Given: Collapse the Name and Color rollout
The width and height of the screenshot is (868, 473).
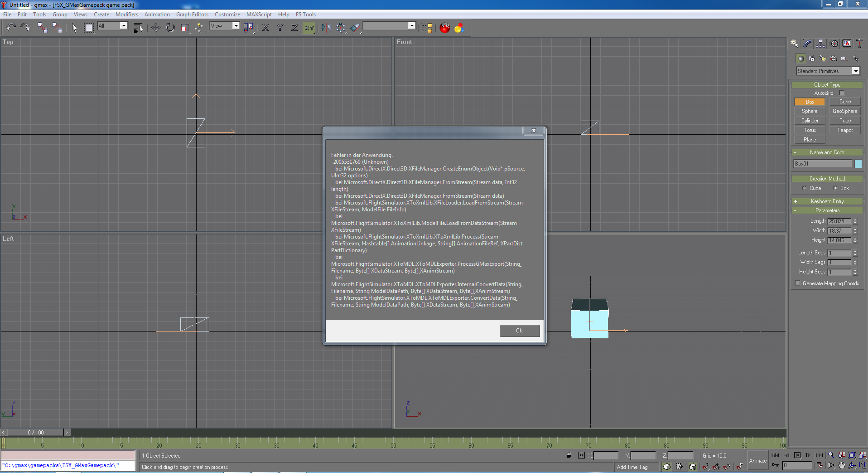Looking at the screenshot, I should pos(827,152).
